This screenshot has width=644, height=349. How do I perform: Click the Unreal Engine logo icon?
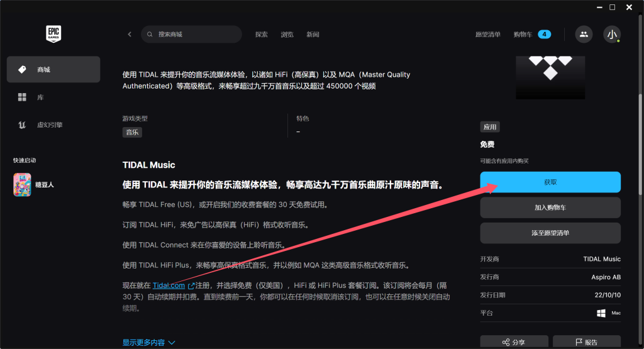point(22,125)
